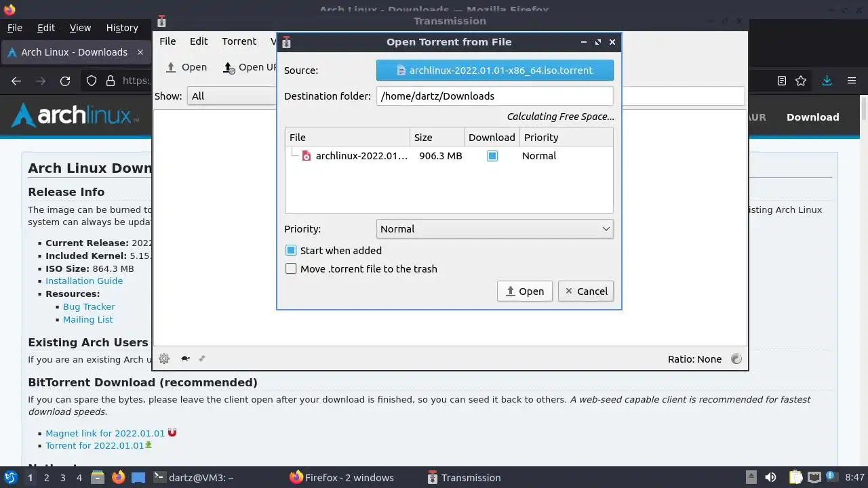Click the Open toolbar button in Transmission
This screenshot has height=488, width=868.
(186, 67)
